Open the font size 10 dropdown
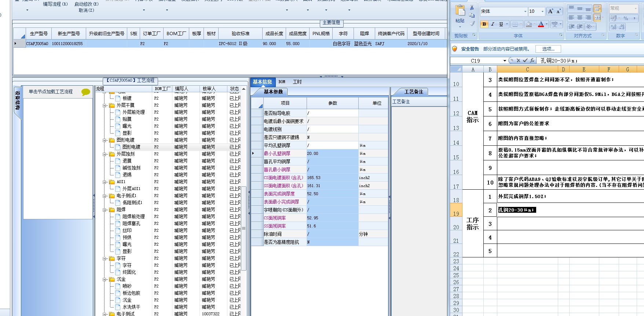The height and width of the screenshot is (316, 644). click(x=542, y=11)
